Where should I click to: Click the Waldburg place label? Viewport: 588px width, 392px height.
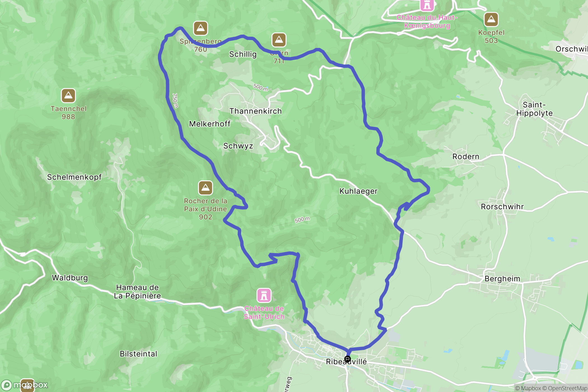[x=70, y=278]
